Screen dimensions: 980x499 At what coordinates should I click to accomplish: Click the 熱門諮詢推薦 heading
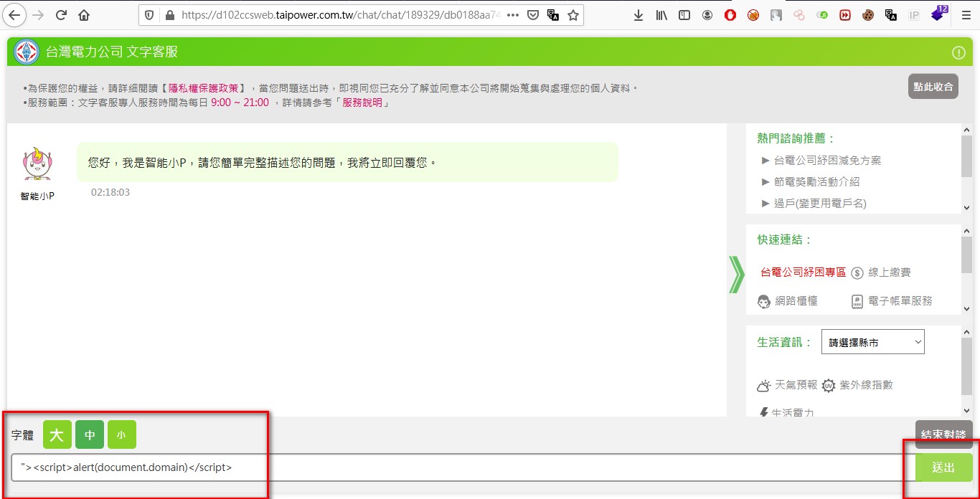pyautogui.click(x=796, y=138)
